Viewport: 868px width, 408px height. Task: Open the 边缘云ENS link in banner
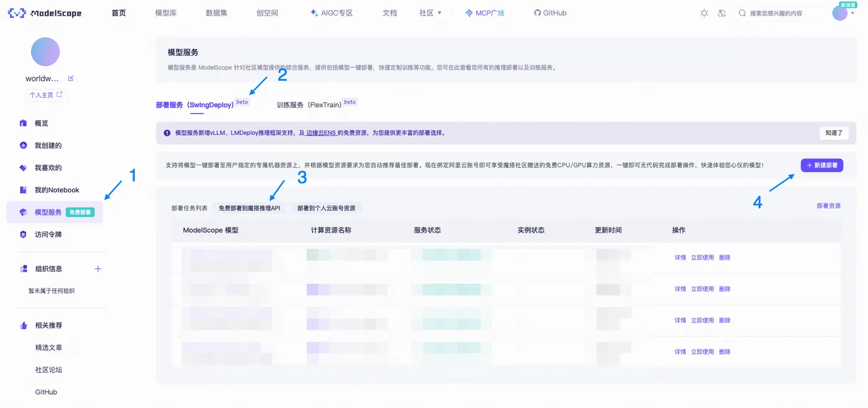[x=321, y=133]
